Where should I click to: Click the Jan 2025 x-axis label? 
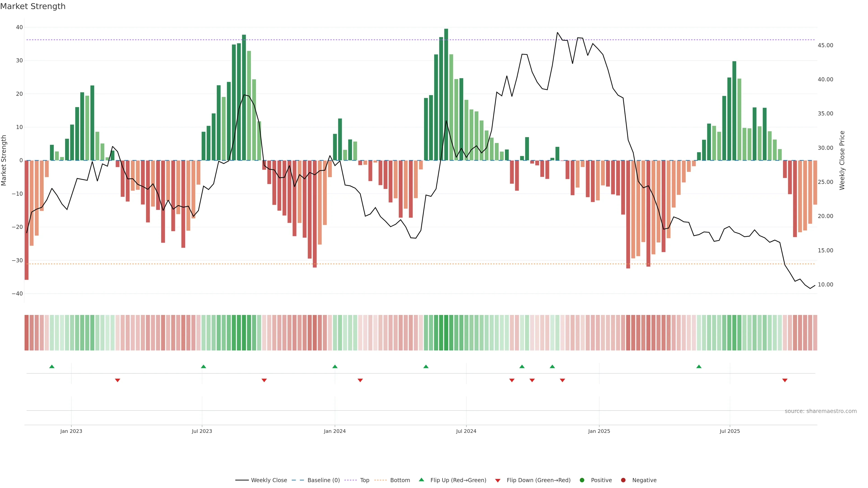coord(599,431)
